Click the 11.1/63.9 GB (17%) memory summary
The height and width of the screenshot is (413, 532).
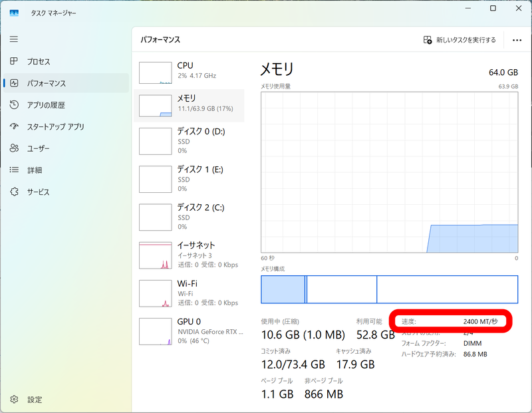pos(205,108)
